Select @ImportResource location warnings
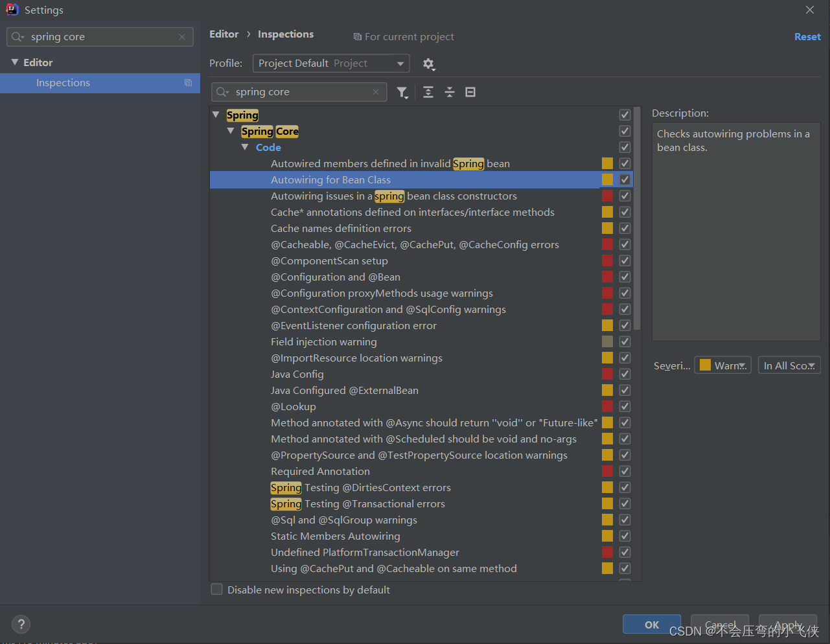Viewport: 830px width, 644px height. [356, 358]
